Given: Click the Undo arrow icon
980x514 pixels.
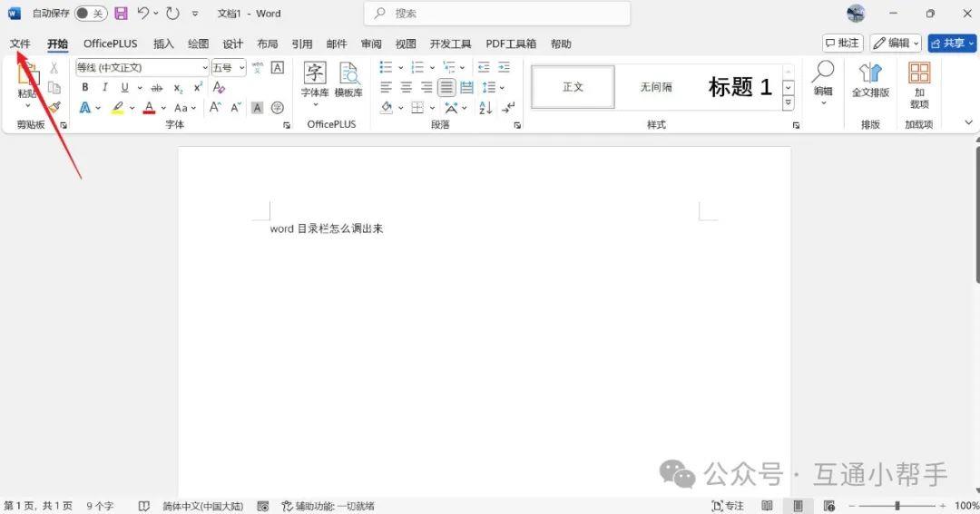Looking at the screenshot, I should [x=143, y=13].
